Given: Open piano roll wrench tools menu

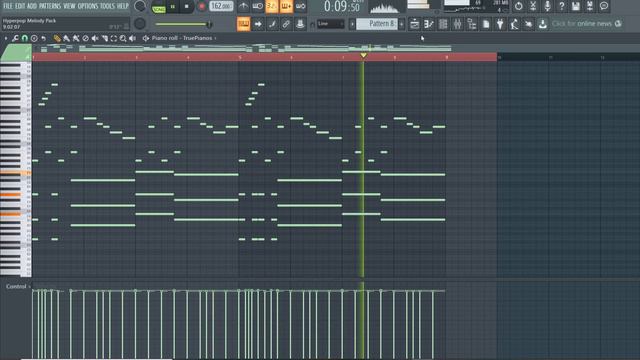Looking at the screenshot, I should pyautogui.click(x=15, y=38).
